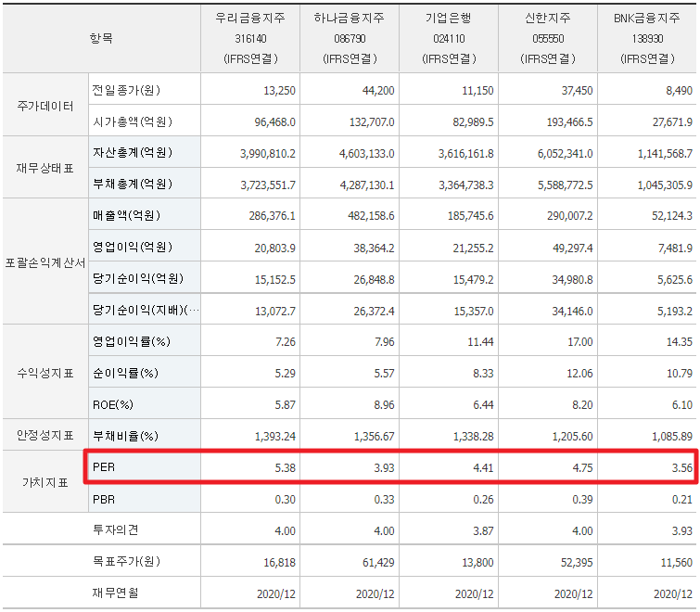Select PER value 5.38
Viewport: 700px width, 612px height.
286,468
